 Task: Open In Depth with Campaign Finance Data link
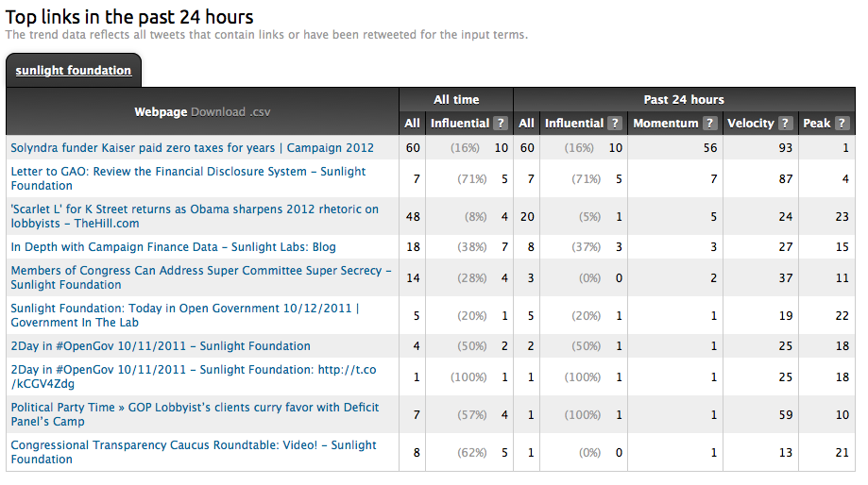[x=173, y=247]
